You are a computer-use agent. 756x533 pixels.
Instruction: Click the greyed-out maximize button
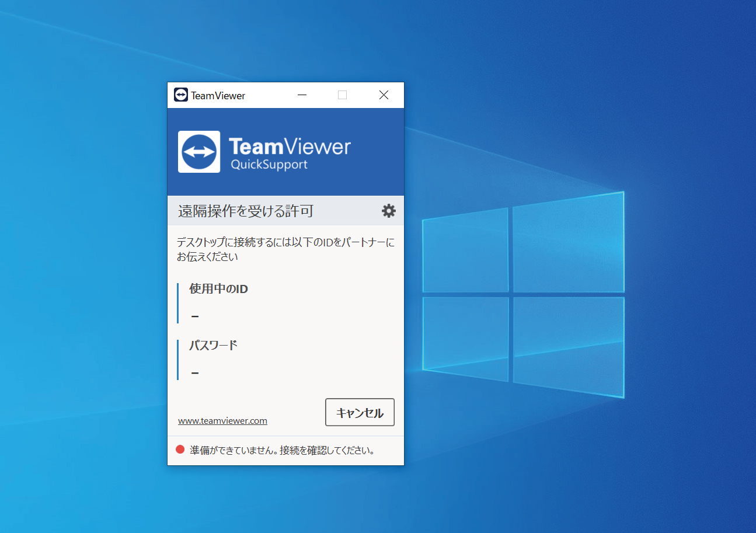343,95
